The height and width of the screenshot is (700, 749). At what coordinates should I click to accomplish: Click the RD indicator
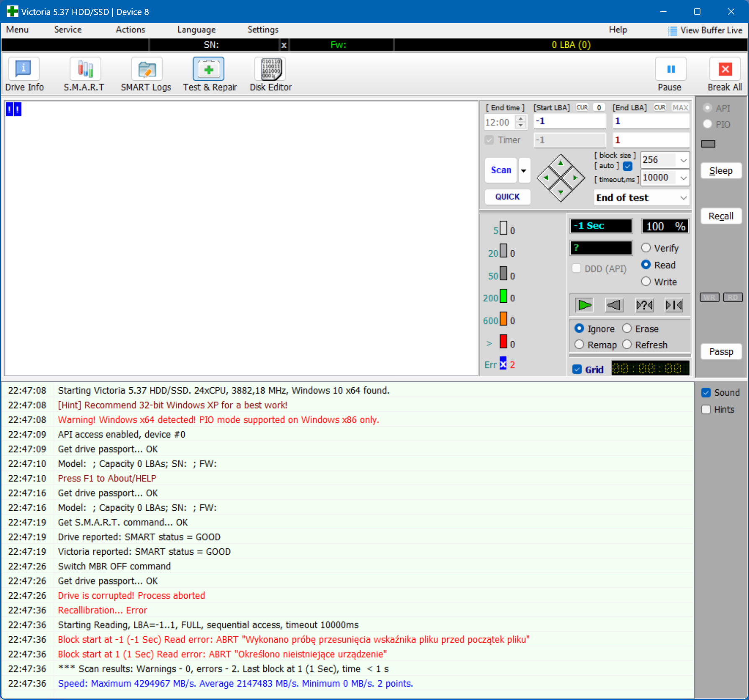733,297
